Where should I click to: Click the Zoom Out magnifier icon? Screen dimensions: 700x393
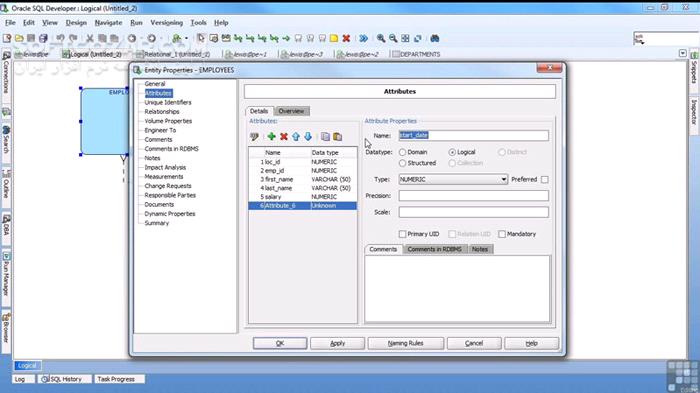(393, 38)
